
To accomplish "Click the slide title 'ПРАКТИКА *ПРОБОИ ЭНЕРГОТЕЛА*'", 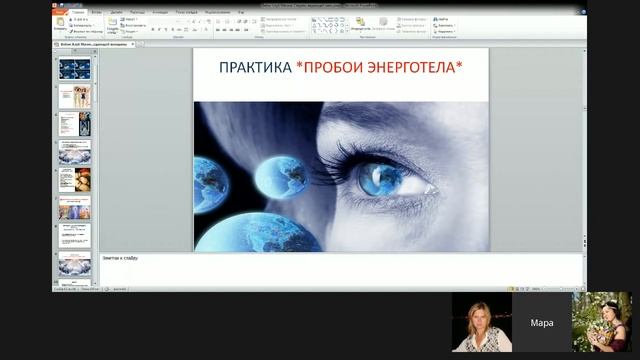I will (341, 67).
